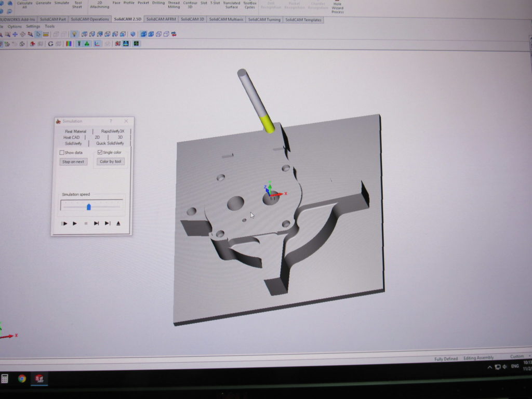The image size is (532, 399).
Task: Enable the Show data checkbox
Action: click(61, 151)
